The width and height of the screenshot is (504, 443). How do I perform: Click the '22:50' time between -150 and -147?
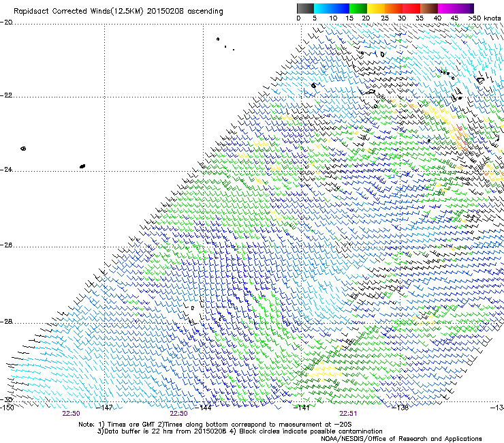click(72, 414)
